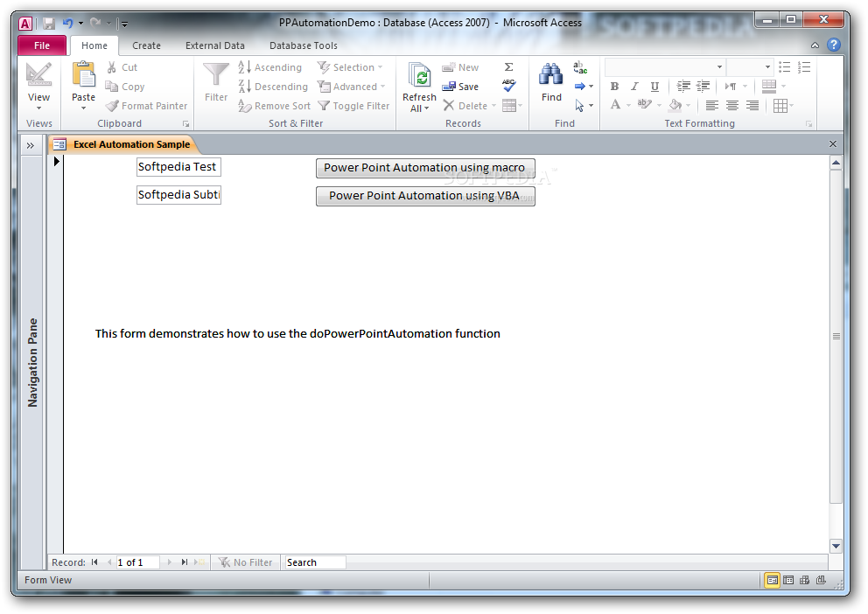Viewport: 868px width, 614px height.
Task: Click Remove Sort
Action: click(x=274, y=106)
